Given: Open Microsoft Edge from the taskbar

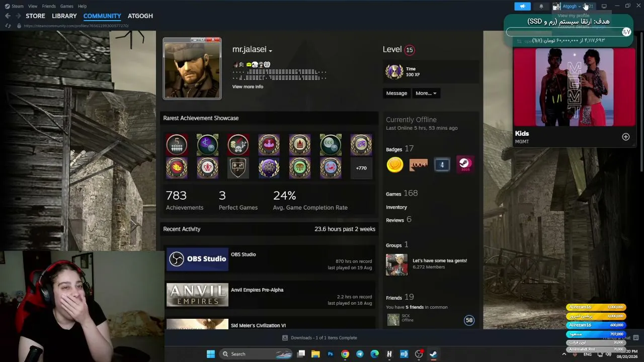Looking at the screenshot, I should pos(374,354).
